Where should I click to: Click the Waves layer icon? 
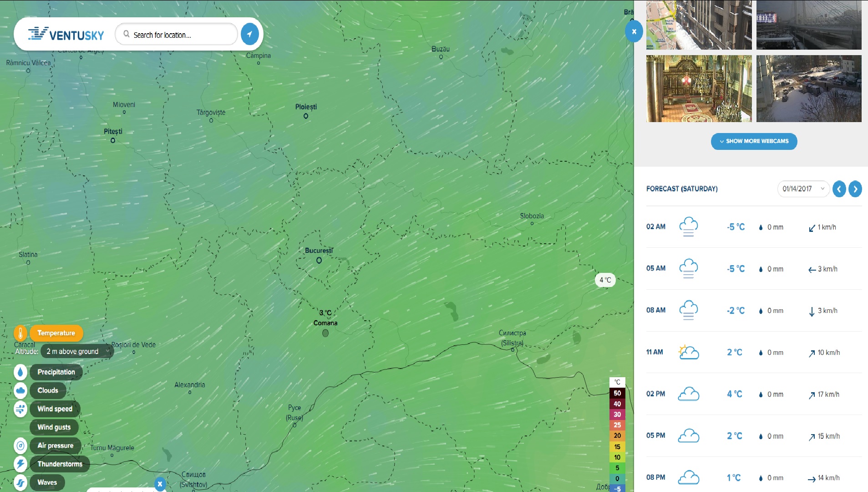[20, 483]
